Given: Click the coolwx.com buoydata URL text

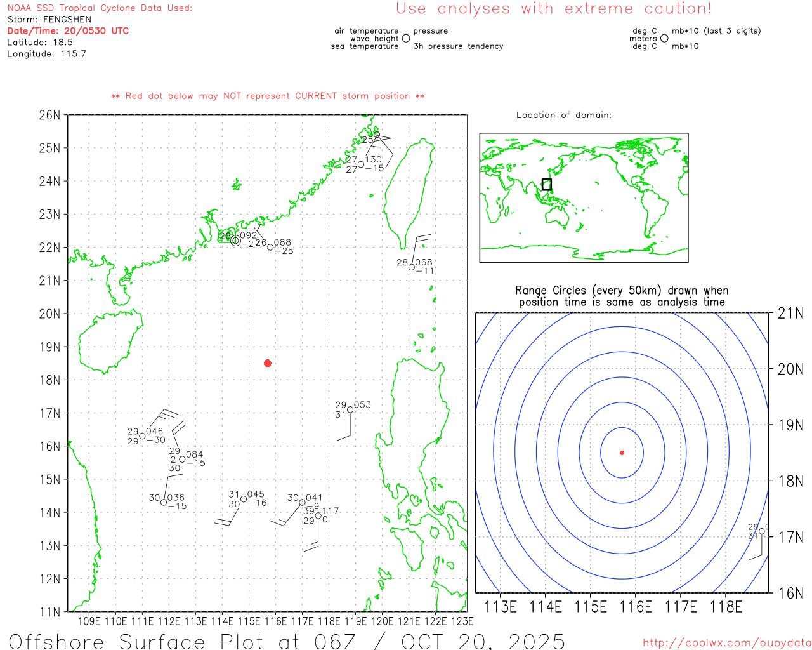Looking at the screenshot, I should (727, 643).
